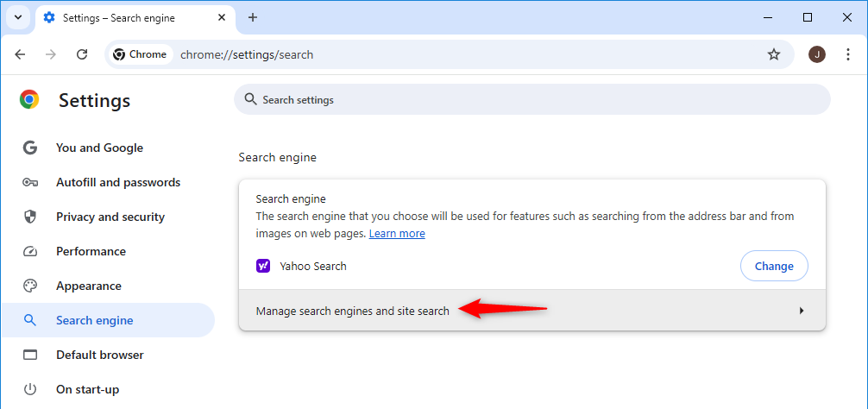Follow the Learn more link
Image resolution: width=868 pixels, height=409 pixels.
(x=397, y=234)
